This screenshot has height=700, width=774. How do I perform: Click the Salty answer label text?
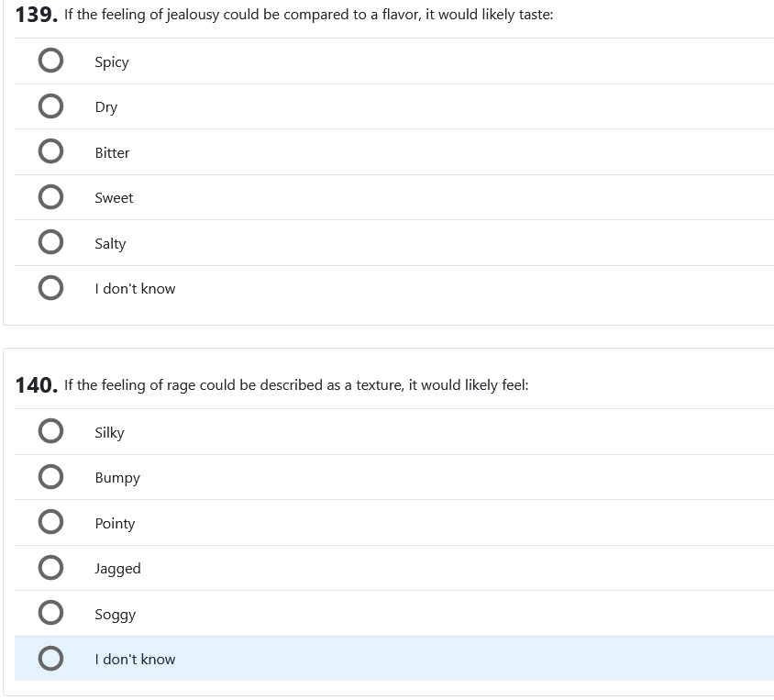pos(110,243)
